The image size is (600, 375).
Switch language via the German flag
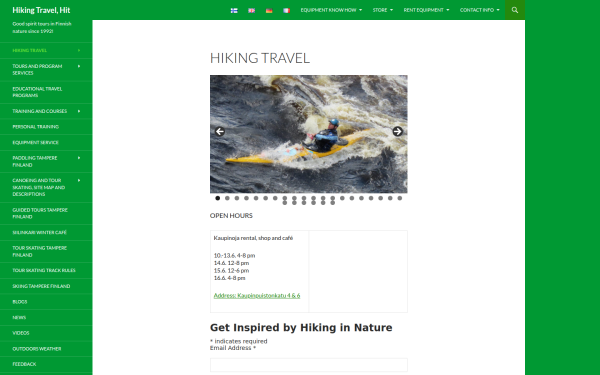coord(269,10)
